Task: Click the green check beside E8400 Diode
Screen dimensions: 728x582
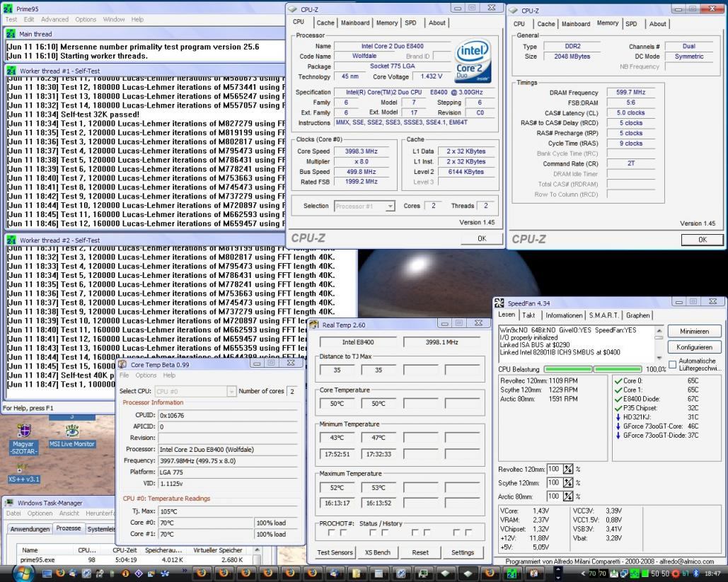Action: click(x=618, y=399)
